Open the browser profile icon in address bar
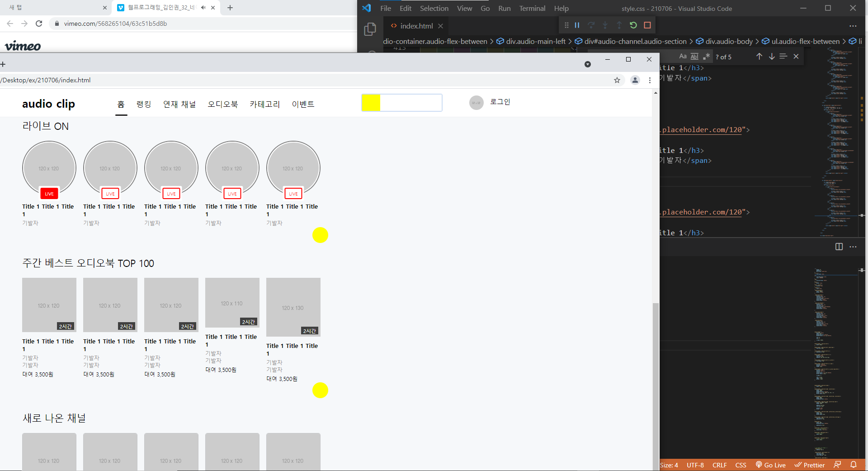 point(635,80)
